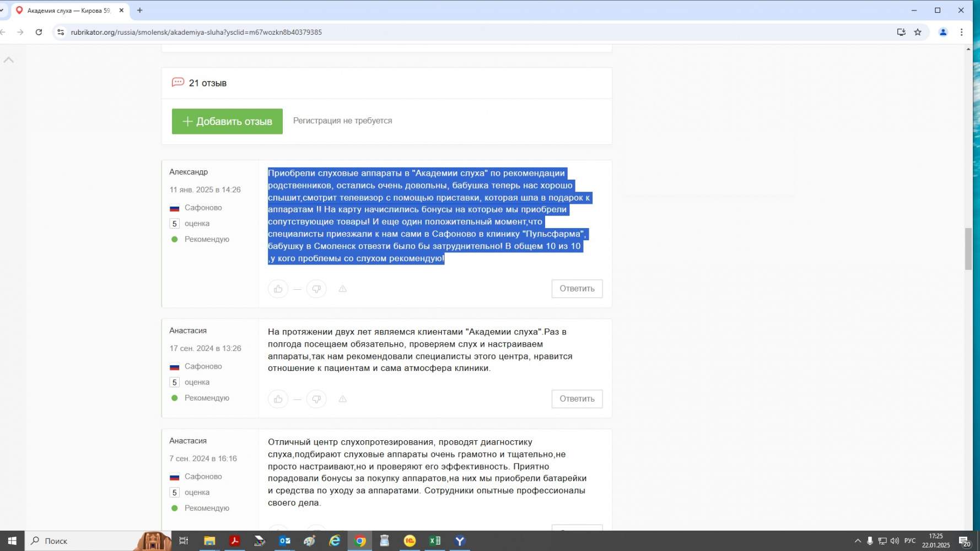980x551 pixels.
Task: Like Александр's review with thumbs up
Action: coord(278,289)
